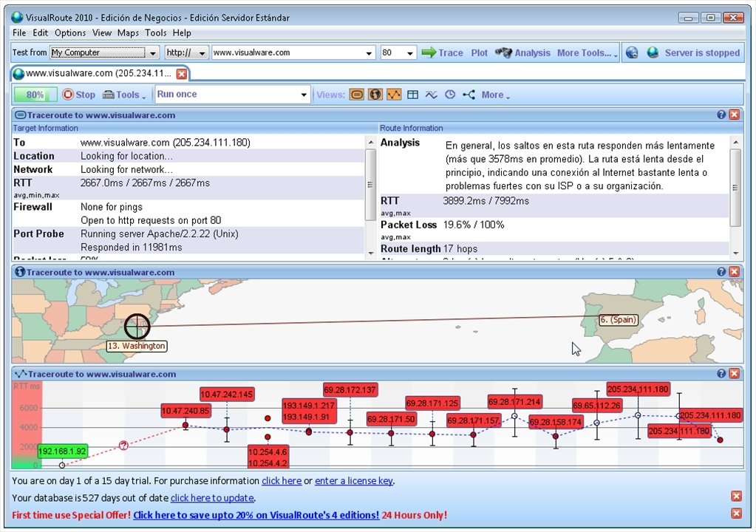Click 'enter a license key' link
This screenshot has height=532, width=756.
tap(354, 481)
